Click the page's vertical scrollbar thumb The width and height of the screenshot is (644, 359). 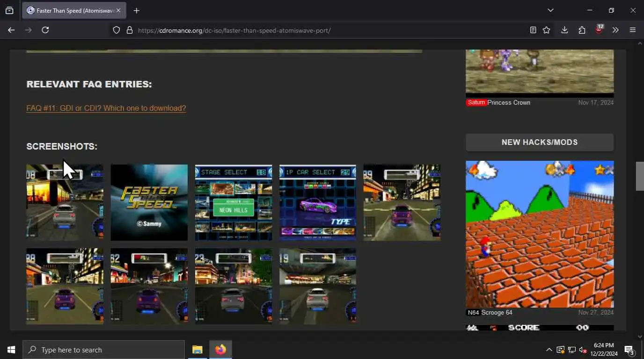pos(640,176)
